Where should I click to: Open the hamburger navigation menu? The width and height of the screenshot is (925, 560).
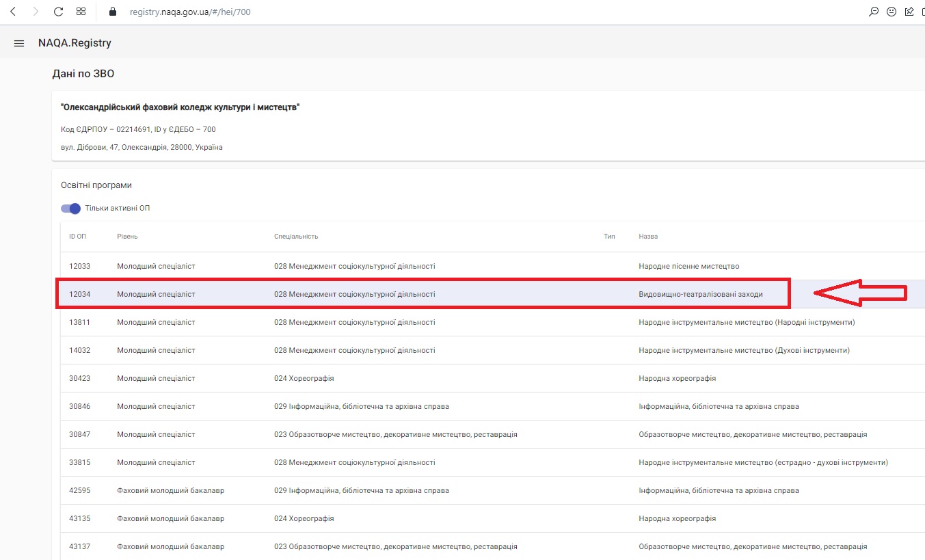[x=19, y=43]
